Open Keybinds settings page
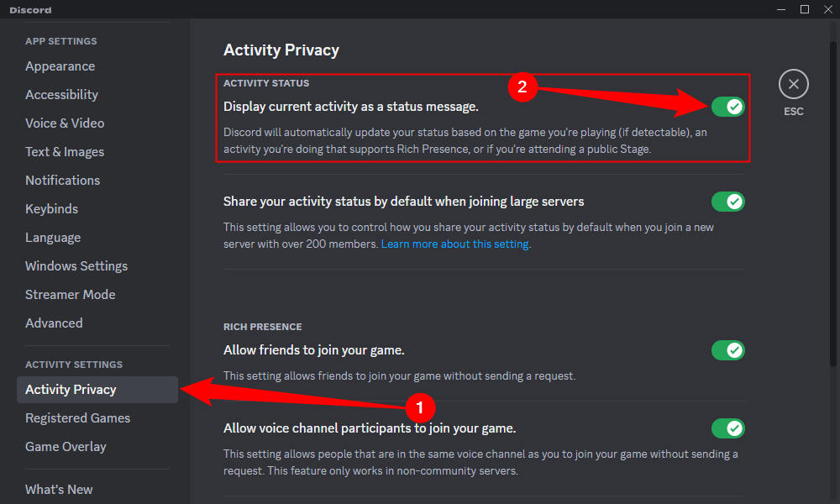This screenshot has height=504, width=840. (x=51, y=209)
